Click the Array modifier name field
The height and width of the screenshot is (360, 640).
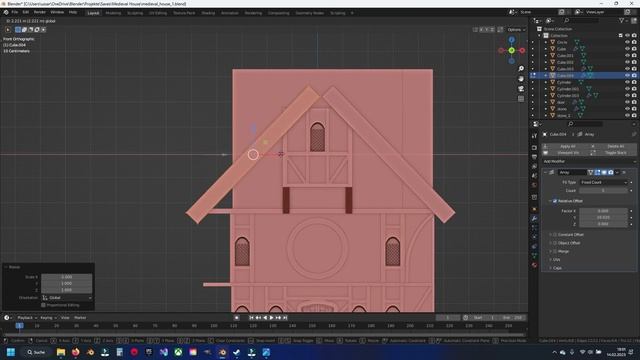572,172
